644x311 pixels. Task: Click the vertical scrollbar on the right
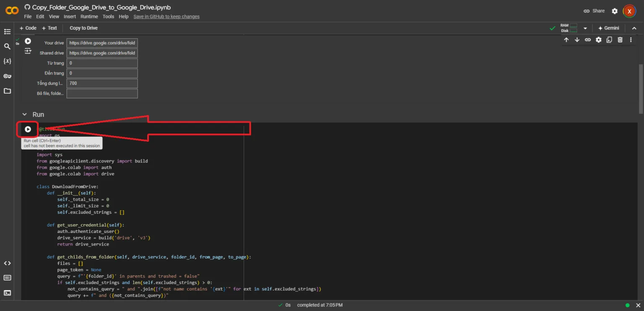tap(640, 88)
